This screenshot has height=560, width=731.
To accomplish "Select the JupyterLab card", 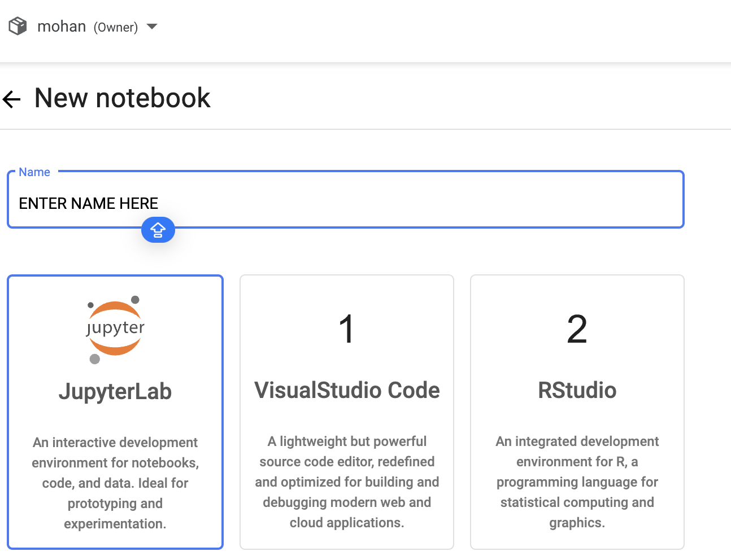I will (x=115, y=412).
